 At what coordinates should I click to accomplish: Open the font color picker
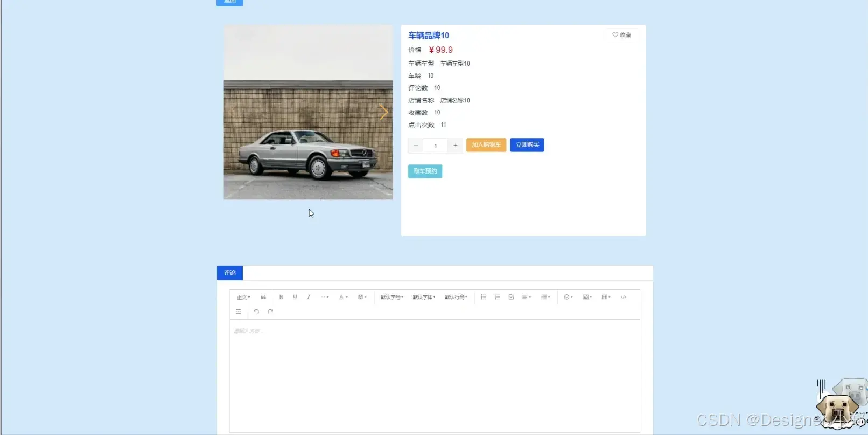click(343, 297)
